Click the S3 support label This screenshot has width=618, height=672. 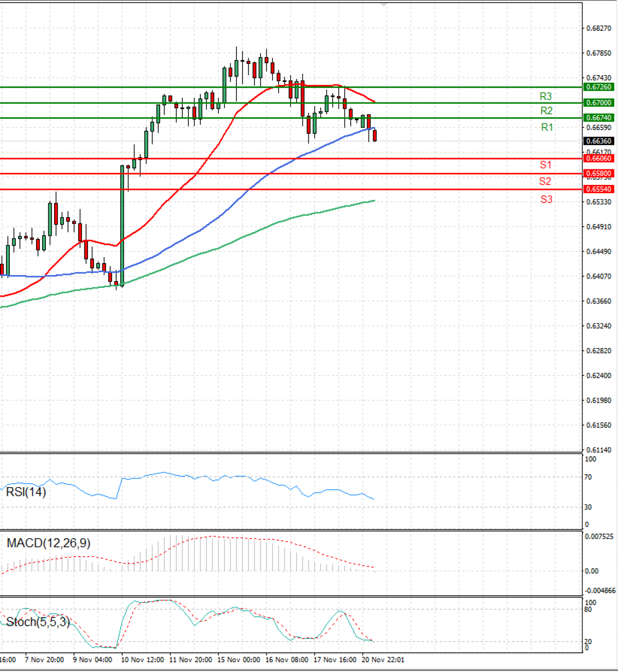[546, 199]
